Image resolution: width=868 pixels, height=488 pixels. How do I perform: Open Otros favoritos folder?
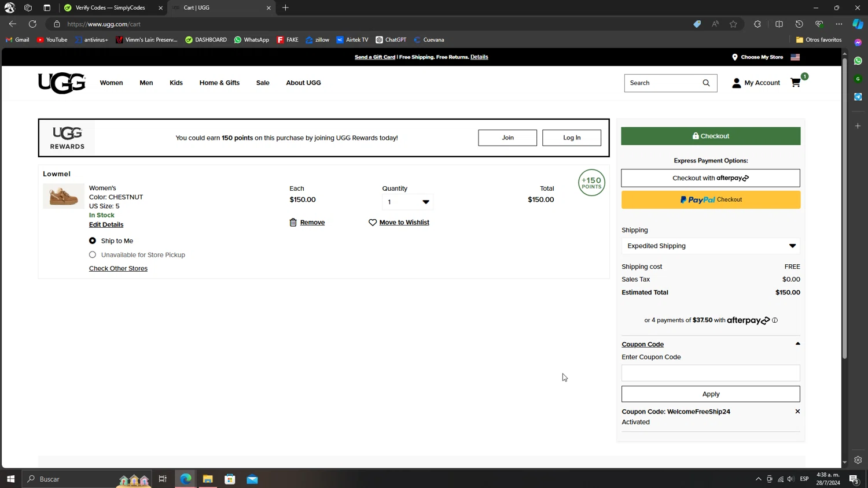pyautogui.click(x=819, y=40)
